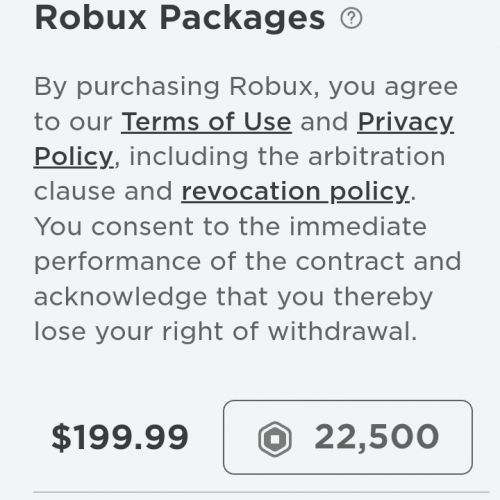
Task: Open the help icon beside Robux Packages
Action: pos(351,18)
